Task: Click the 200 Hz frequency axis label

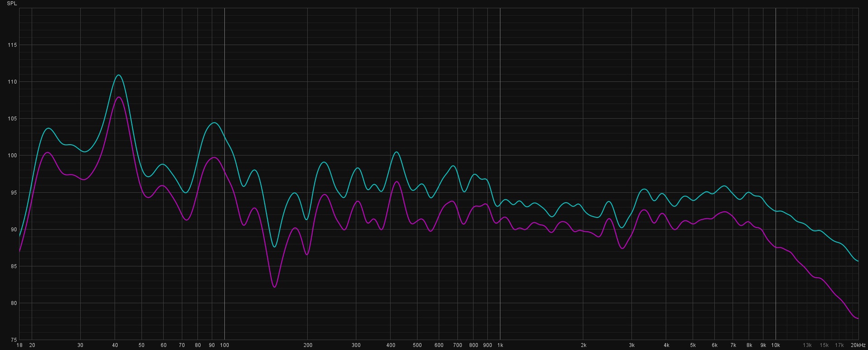Action: click(x=307, y=345)
